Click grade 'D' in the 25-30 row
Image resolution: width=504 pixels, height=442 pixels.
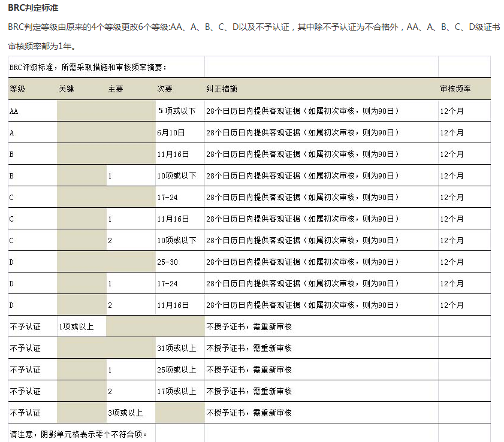(11, 262)
